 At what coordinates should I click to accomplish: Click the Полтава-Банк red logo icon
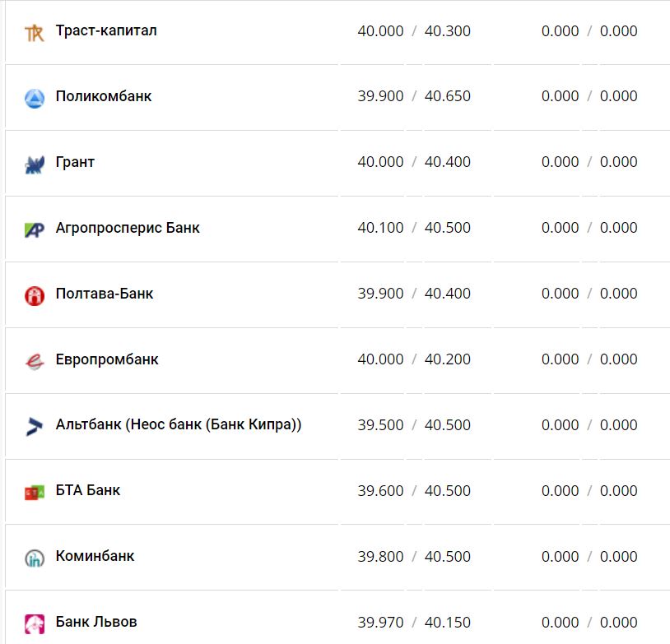34,295
